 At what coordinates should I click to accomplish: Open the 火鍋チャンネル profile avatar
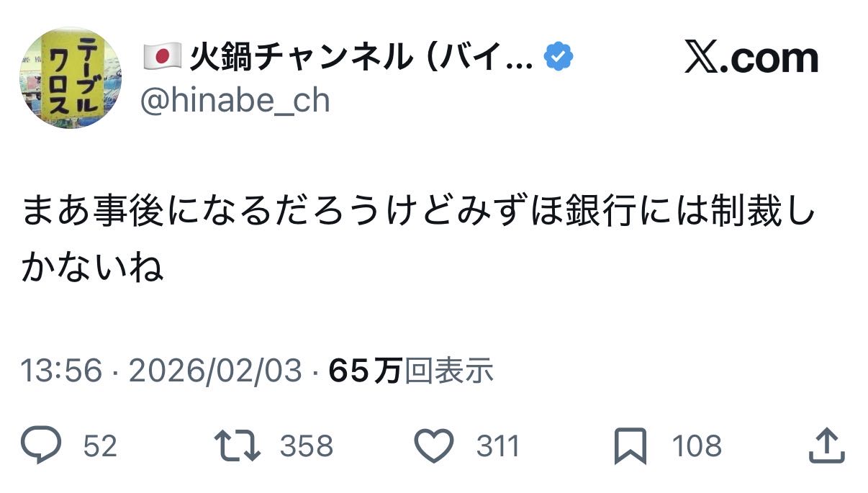71,78
